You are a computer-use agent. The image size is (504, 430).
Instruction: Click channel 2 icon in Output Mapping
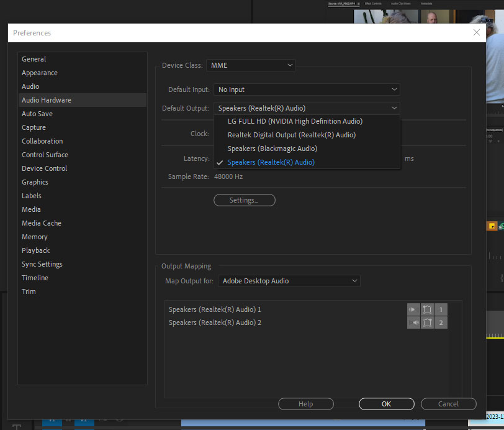[441, 322]
